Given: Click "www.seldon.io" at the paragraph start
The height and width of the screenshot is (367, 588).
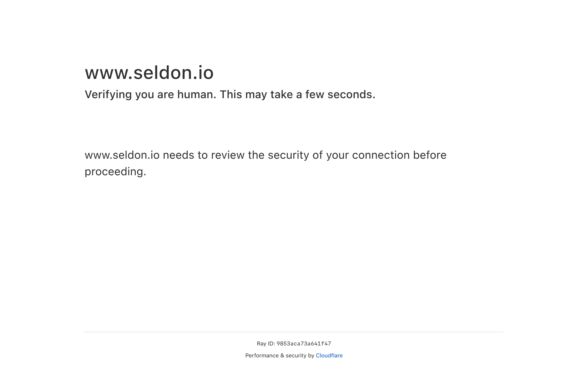Looking at the screenshot, I should (x=122, y=155).
